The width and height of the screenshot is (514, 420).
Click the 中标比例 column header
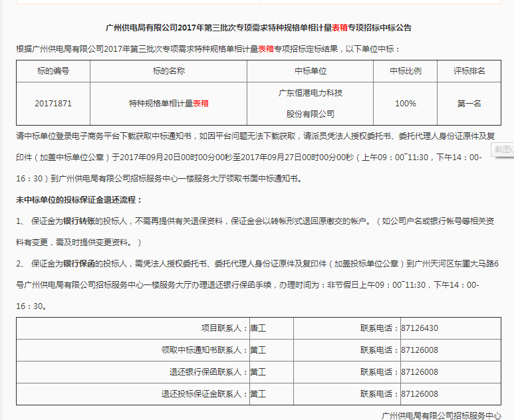coord(406,71)
